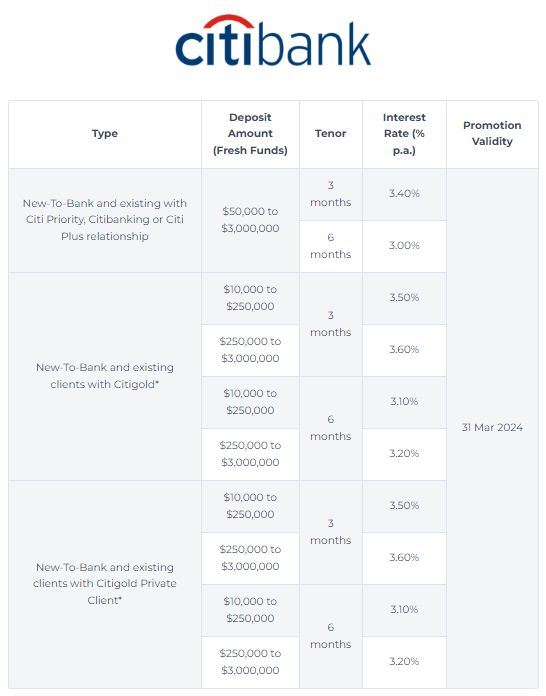Click the Citigold* client type cell
The width and height of the screenshot is (546, 696).
(x=105, y=376)
